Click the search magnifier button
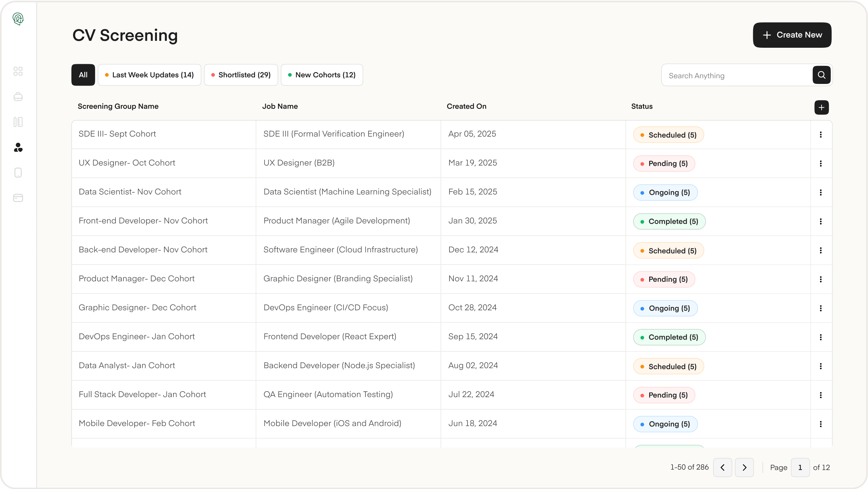 tap(822, 75)
